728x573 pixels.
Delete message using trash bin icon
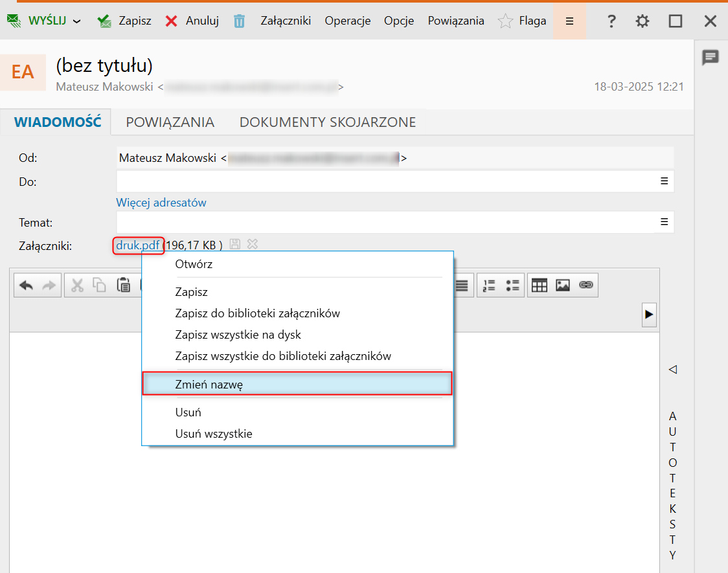click(239, 21)
